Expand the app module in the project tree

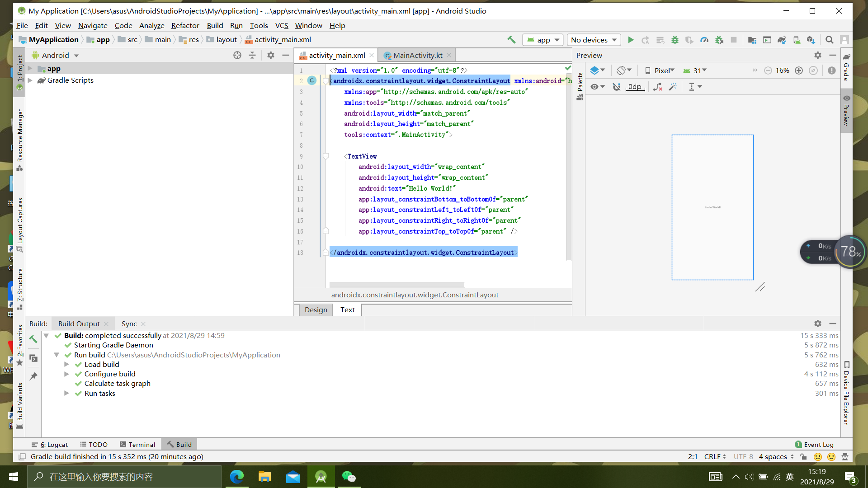pyautogui.click(x=30, y=69)
